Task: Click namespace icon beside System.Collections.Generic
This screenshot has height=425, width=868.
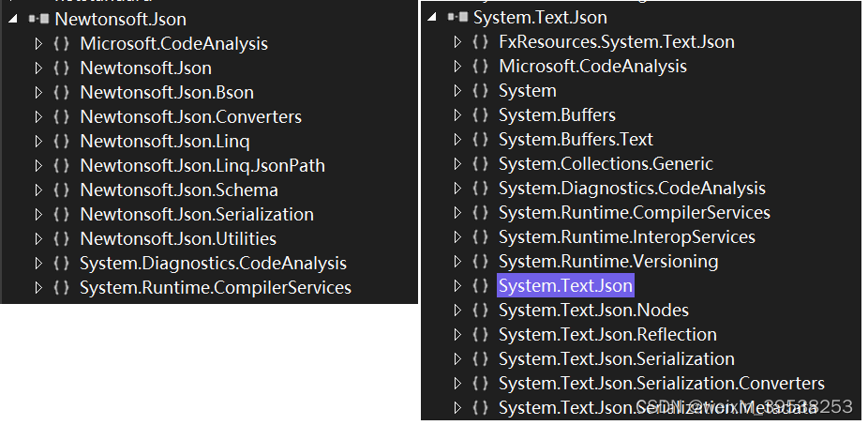Action: [x=481, y=164]
